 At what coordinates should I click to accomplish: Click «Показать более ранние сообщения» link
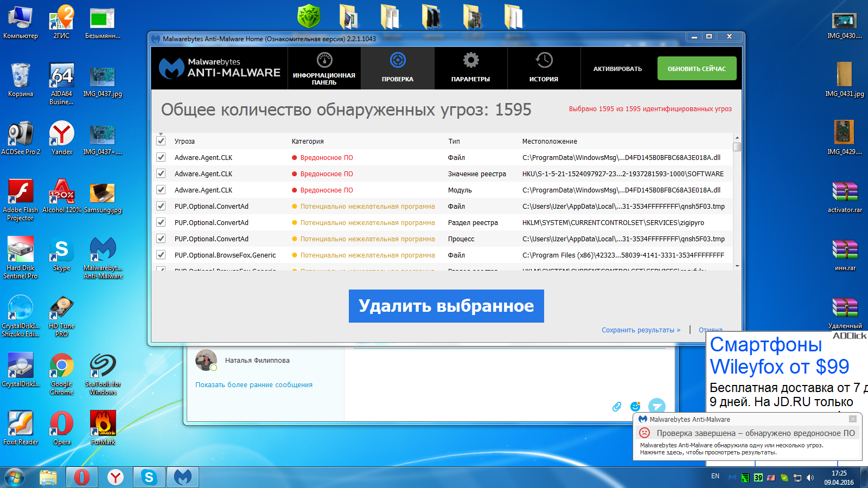click(254, 385)
